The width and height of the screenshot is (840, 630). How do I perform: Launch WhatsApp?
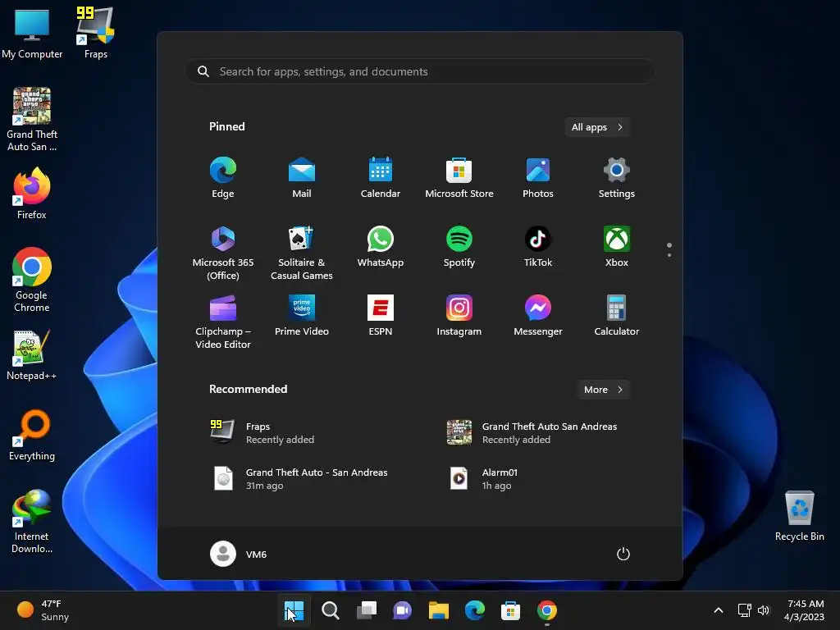pos(381,247)
